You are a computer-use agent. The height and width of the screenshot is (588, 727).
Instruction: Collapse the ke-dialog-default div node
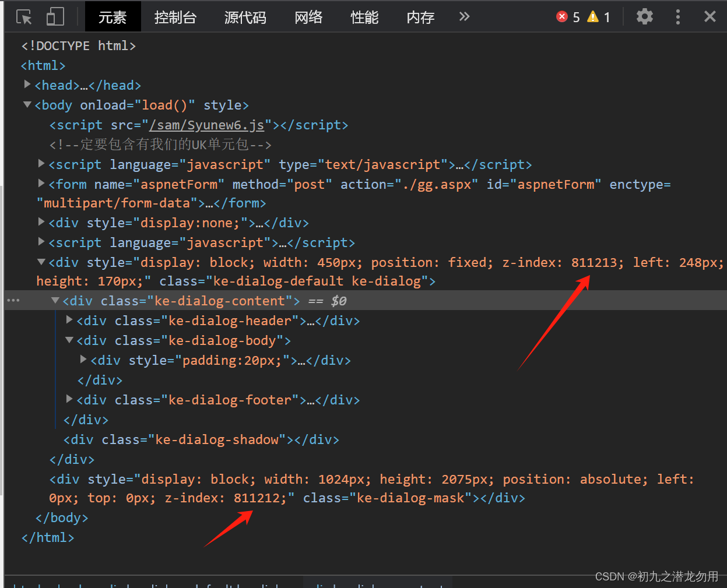41,262
